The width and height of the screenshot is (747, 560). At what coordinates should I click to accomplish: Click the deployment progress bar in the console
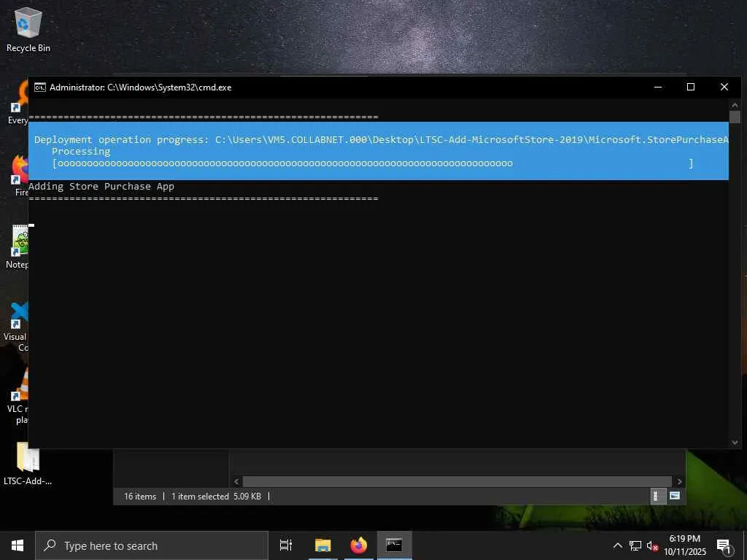pyautogui.click(x=373, y=163)
